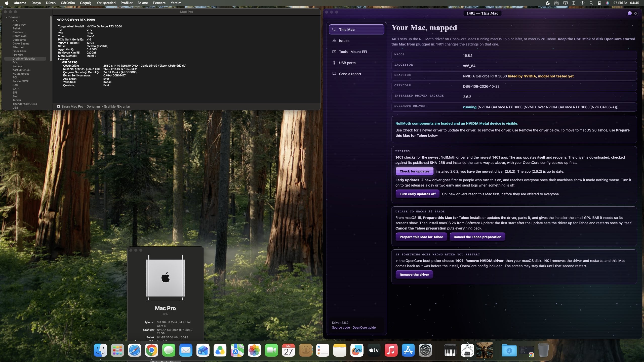Click Prepare this Mac for Tahoe
Image resolution: width=644 pixels, height=362 pixels.
pos(421,237)
